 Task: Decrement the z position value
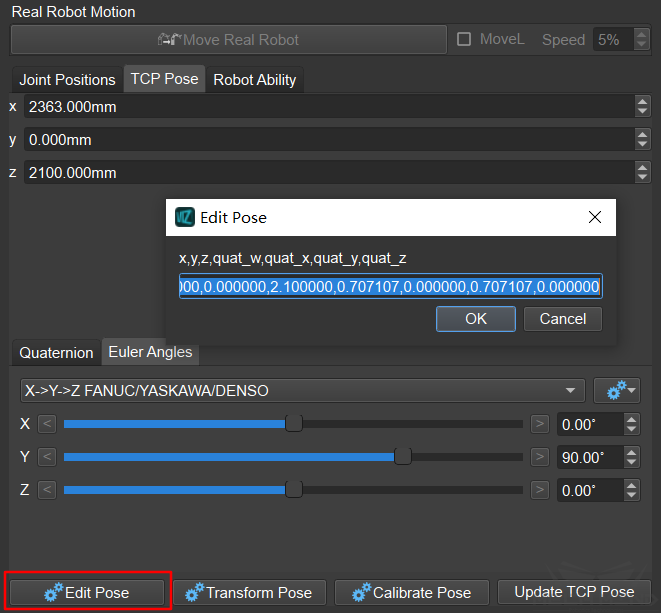point(642,178)
